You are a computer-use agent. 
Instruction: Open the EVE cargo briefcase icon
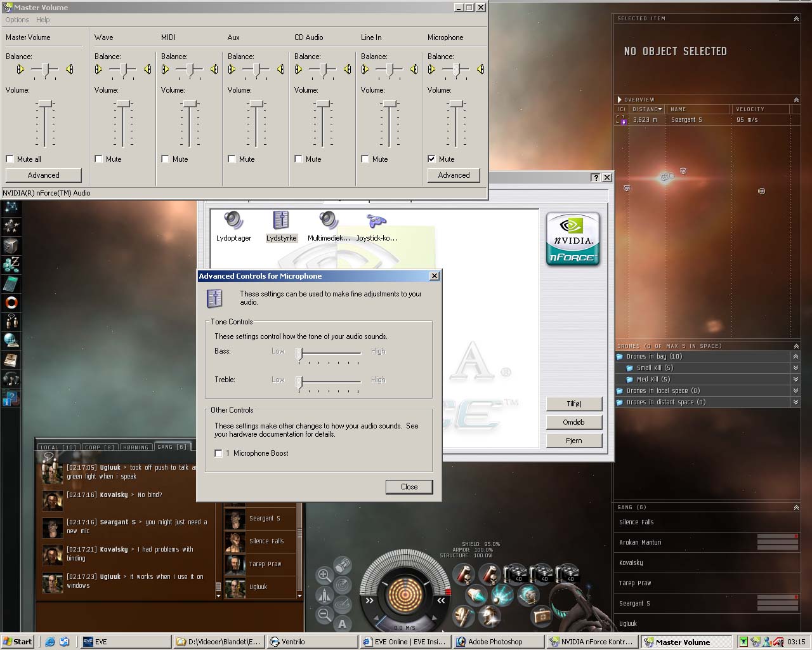click(541, 615)
